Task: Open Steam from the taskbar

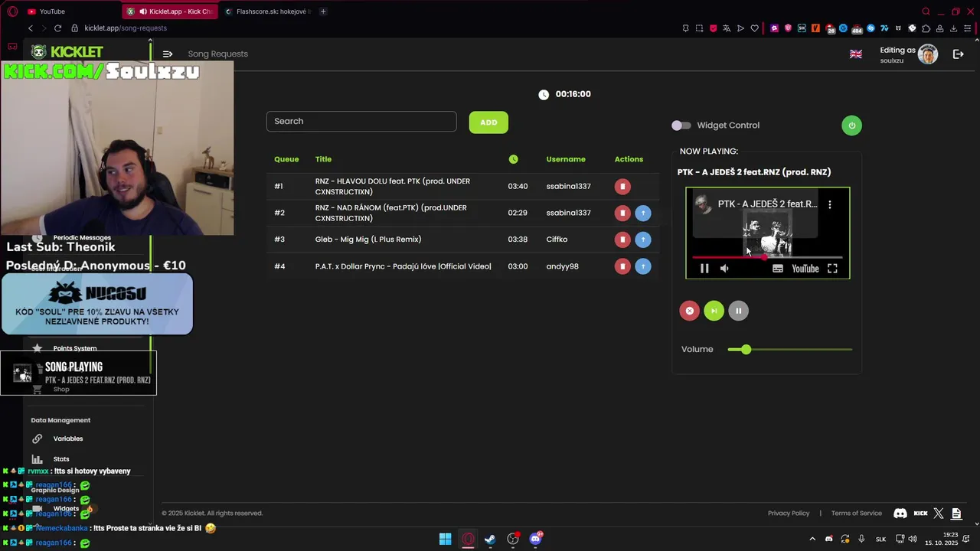Action: click(490, 539)
